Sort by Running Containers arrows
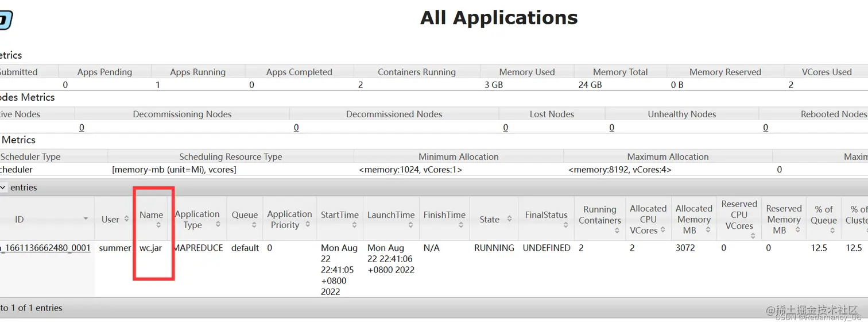The height and width of the screenshot is (326, 868). coord(617,231)
